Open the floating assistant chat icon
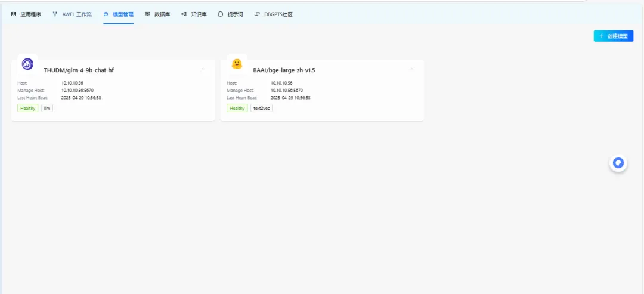 pyautogui.click(x=618, y=163)
